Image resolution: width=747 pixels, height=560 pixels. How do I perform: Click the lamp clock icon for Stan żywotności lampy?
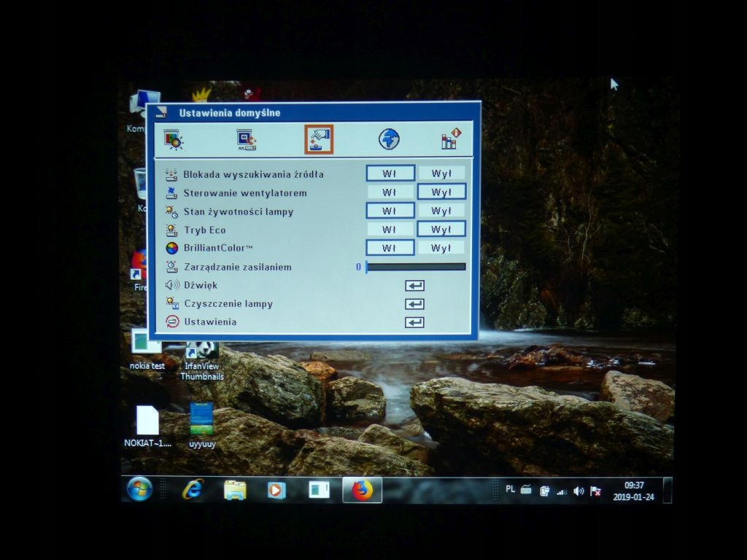point(170,210)
